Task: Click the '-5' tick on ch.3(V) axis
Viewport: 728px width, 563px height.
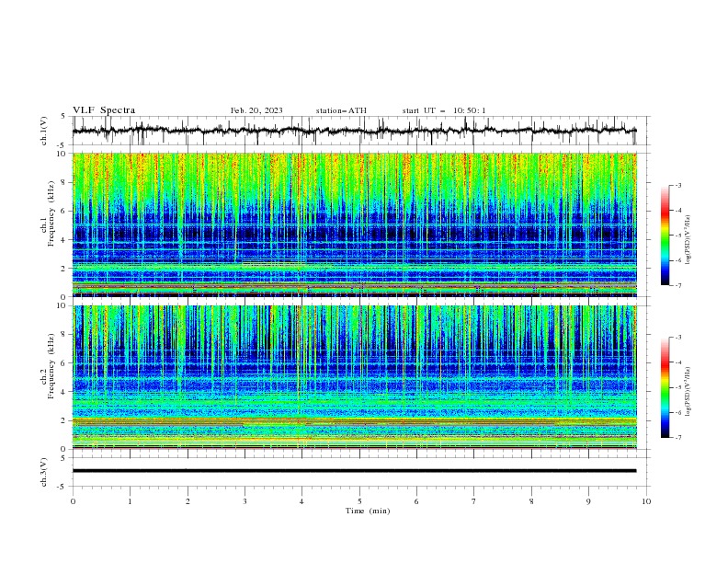Action: 63,487
